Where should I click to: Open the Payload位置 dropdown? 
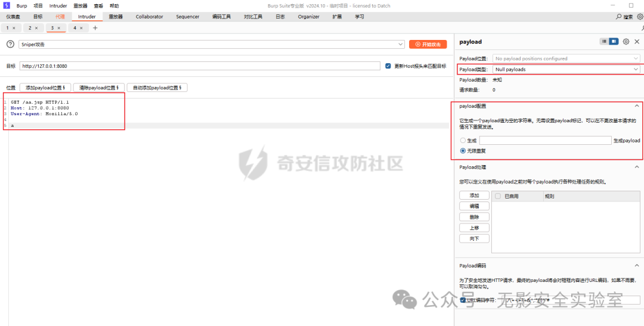point(566,59)
